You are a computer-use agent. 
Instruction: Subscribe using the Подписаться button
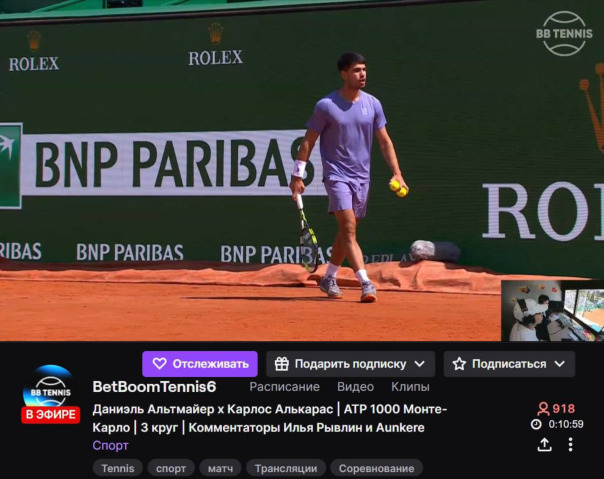509,364
